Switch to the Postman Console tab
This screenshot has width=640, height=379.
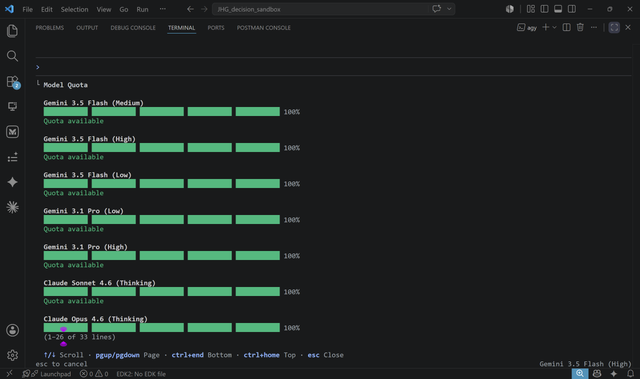pos(264,28)
